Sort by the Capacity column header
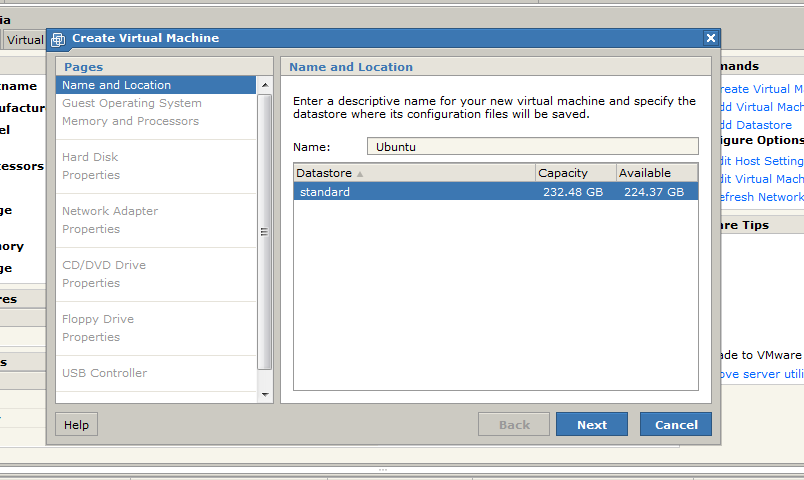The height and width of the screenshot is (480, 804). point(575,173)
